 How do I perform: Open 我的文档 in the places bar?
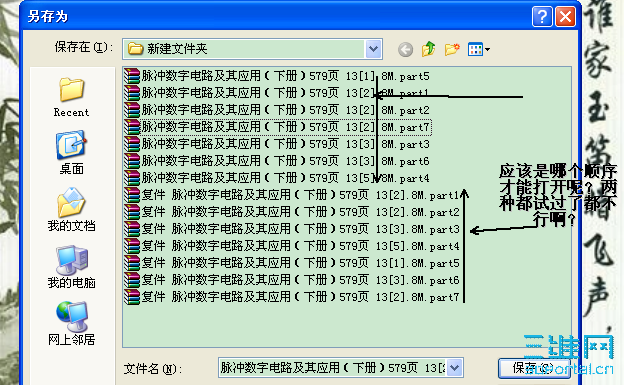pos(72,210)
